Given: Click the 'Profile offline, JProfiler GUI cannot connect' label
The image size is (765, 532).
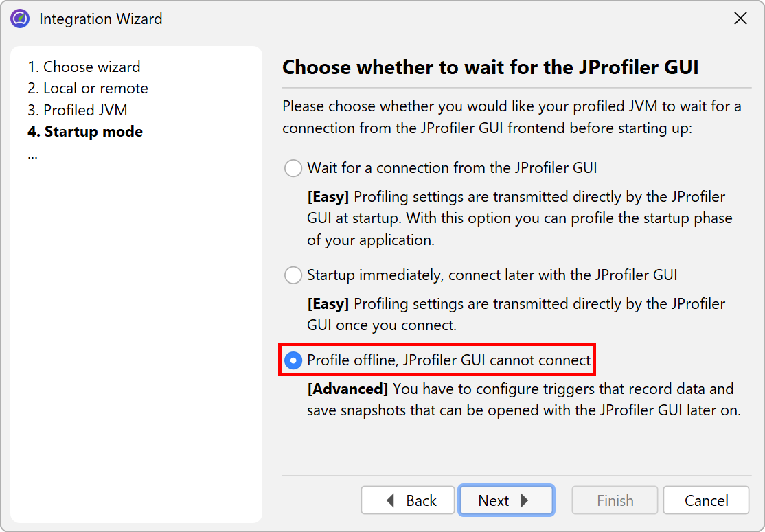Looking at the screenshot, I should point(448,360).
